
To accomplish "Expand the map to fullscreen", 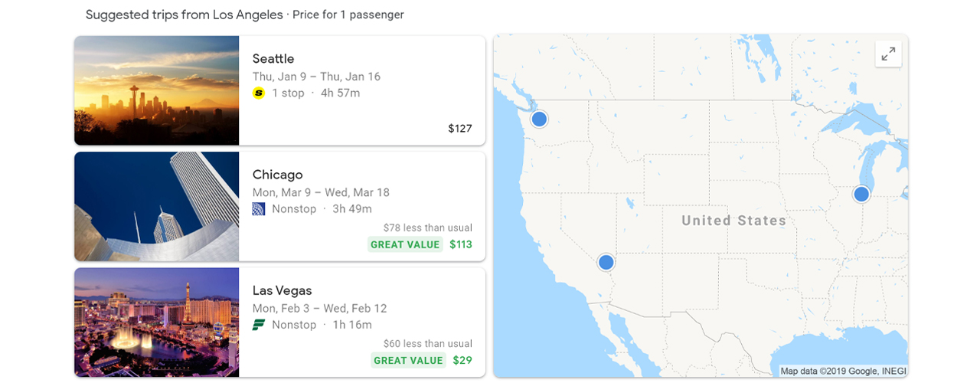I will pyautogui.click(x=888, y=54).
